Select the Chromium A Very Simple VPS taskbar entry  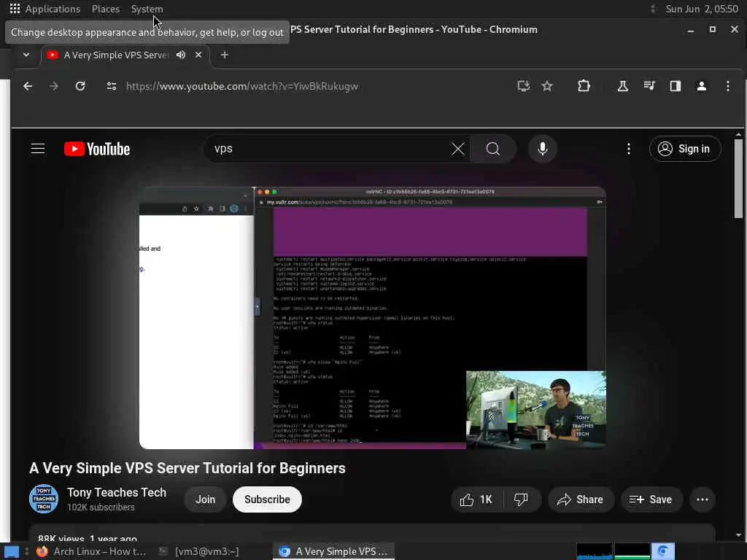pos(333,551)
